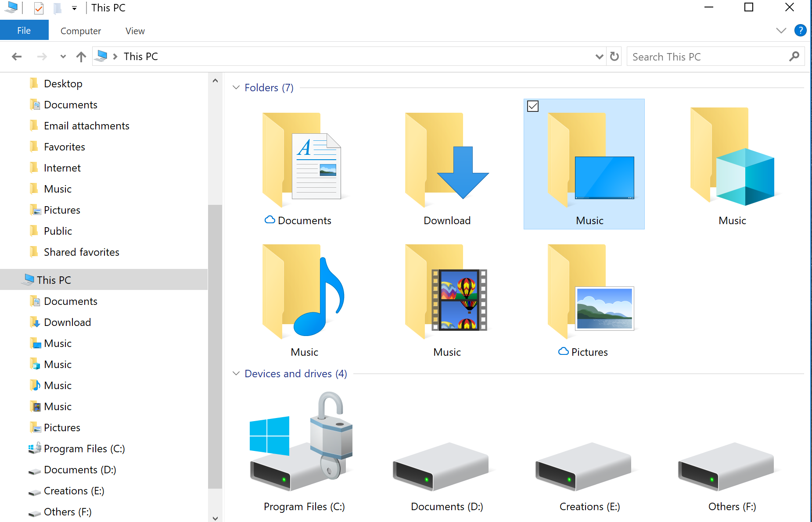The height and width of the screenshot is (522, 812).
Task: Click the blue Help question mark button
Action: pyautogui.click(x=801, y=30)
